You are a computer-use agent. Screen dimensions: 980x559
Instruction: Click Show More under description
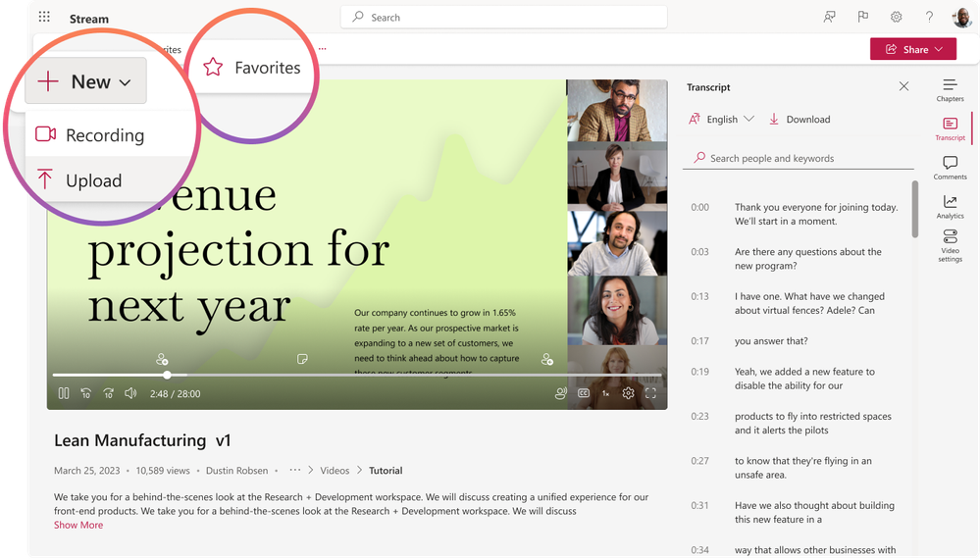click(78, 526)
